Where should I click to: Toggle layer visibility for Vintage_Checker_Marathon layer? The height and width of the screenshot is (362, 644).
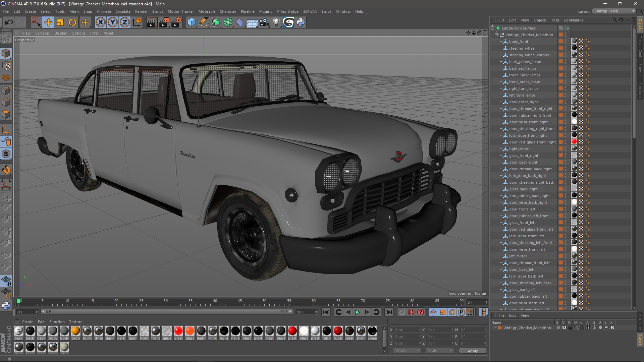click(564, 327)
